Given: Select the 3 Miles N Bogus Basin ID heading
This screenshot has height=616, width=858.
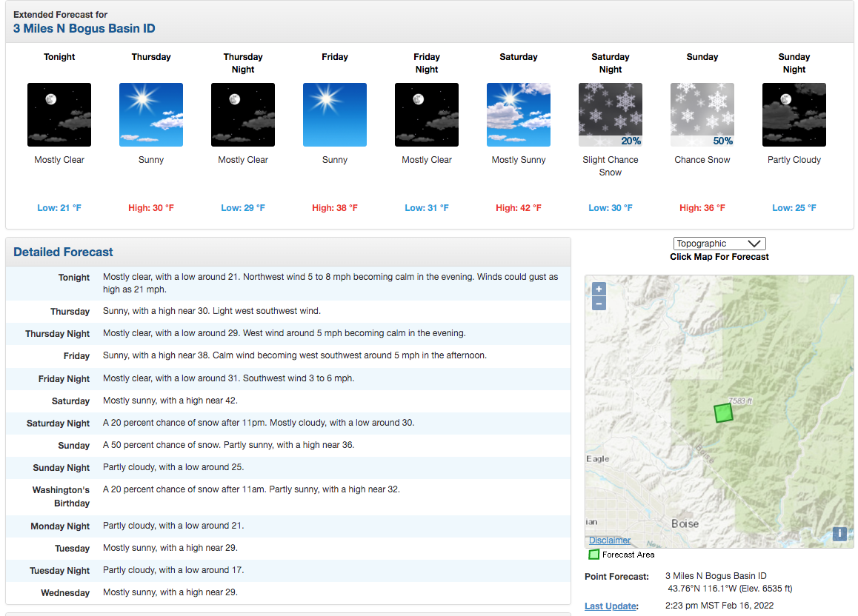Looking at the screenshot, I should pyautogui.click(x=84, y=28).
